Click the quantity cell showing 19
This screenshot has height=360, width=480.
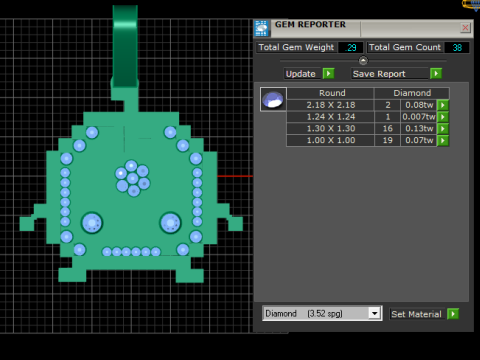[x=387, y=140]
